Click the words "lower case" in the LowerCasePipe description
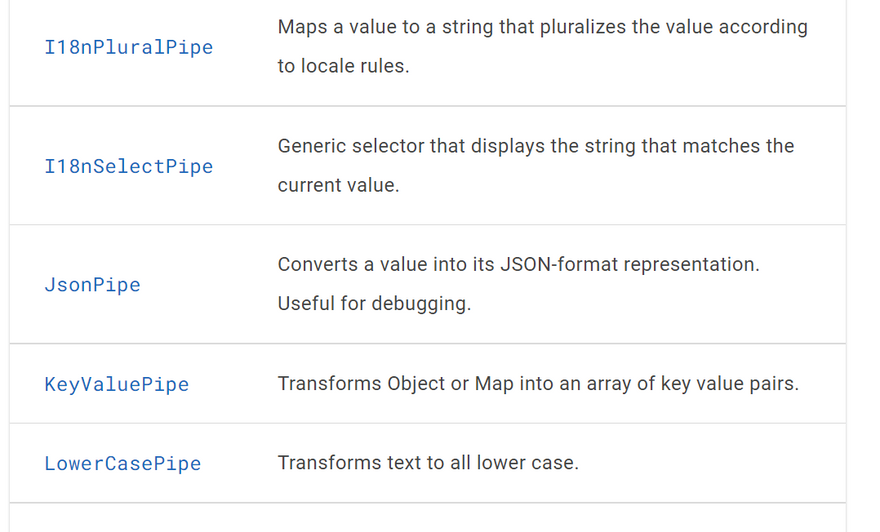880x532 pixels. point(534,463)
